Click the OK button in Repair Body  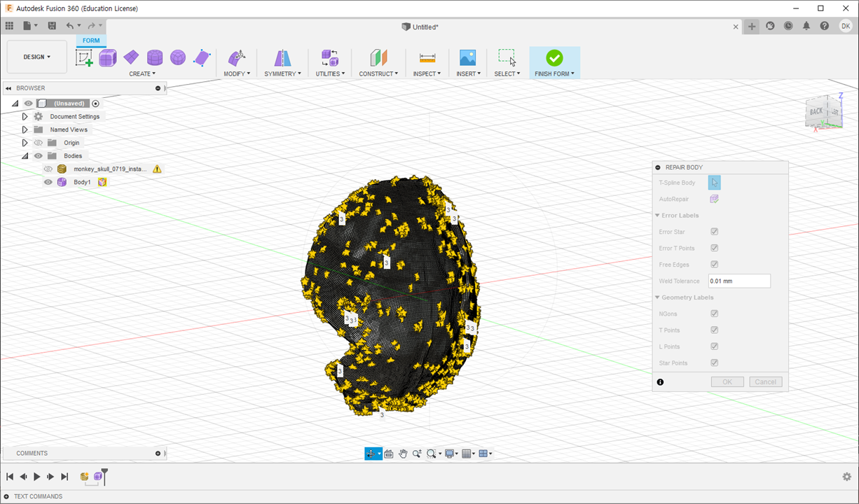(727, 381)
